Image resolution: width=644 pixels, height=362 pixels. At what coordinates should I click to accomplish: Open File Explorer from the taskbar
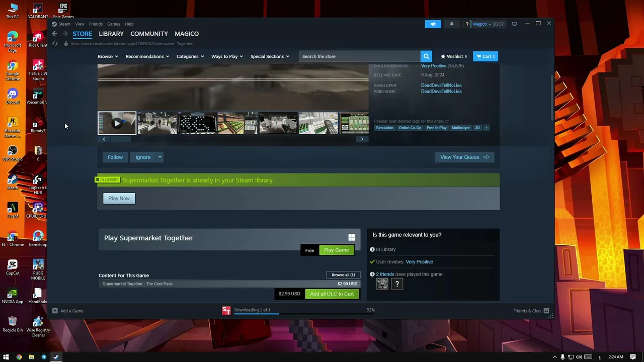(x=31, y=357)
